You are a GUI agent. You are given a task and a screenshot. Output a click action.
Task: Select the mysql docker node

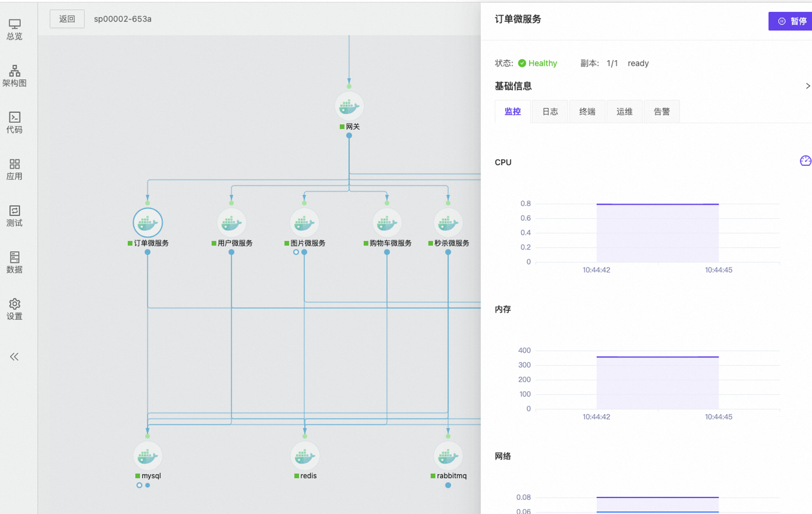pyautogui.click(x=147, y=456)
